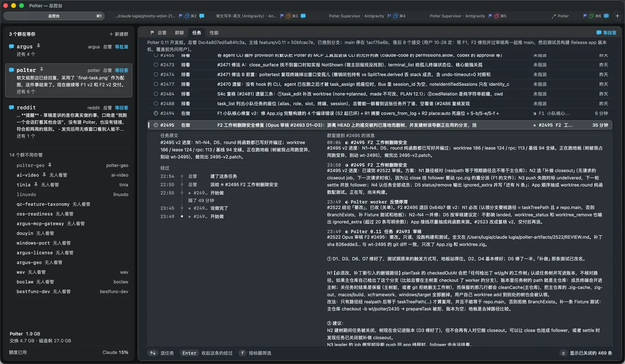Click 等批准 on the argus group
Screen dimensions: 625x364
pos(121,47)
